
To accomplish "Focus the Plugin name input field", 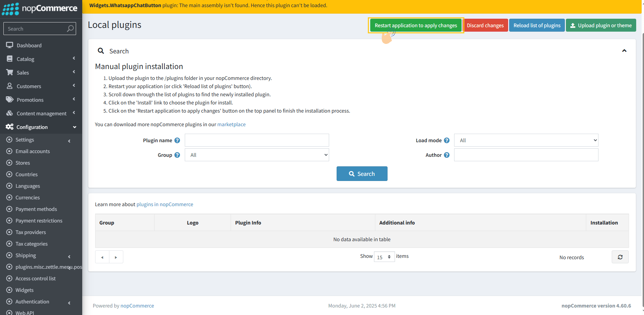I will coord(257,140).
